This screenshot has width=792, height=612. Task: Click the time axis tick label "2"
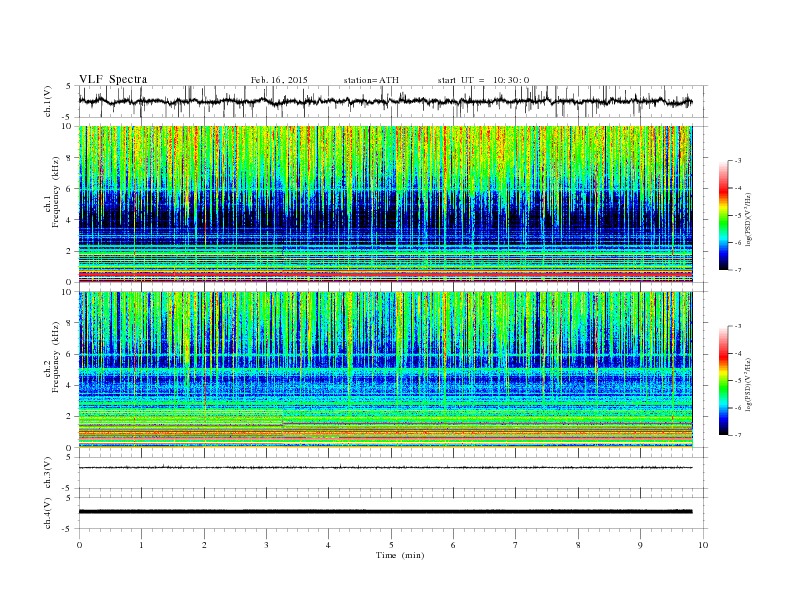204,545
